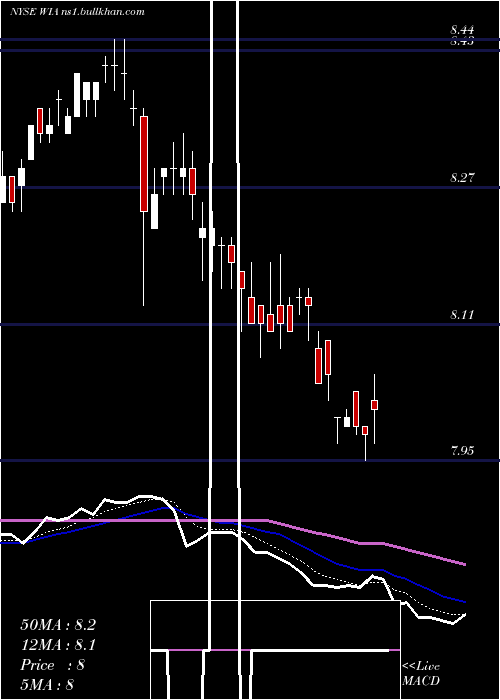This screenshot has height=700, width=500.
Task: Click the 7.95 price level label
Action: (462, 450)
